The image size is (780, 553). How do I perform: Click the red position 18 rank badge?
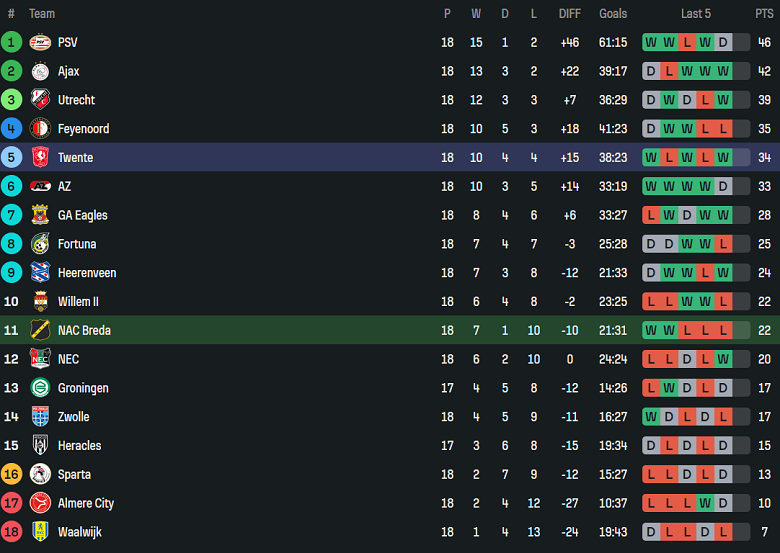point(11,532)
